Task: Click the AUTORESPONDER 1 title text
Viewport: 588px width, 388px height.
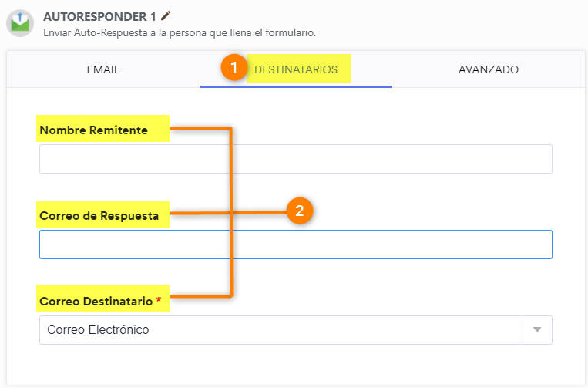Action: point(99,16)
